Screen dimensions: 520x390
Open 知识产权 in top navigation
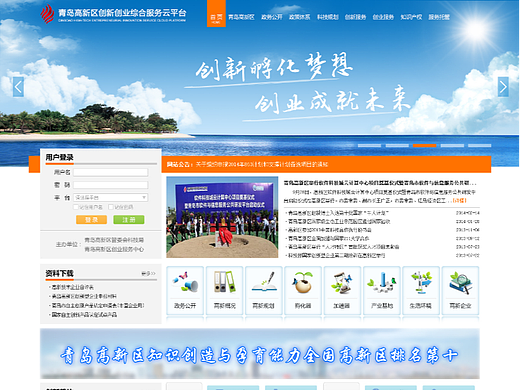[411, 17]
